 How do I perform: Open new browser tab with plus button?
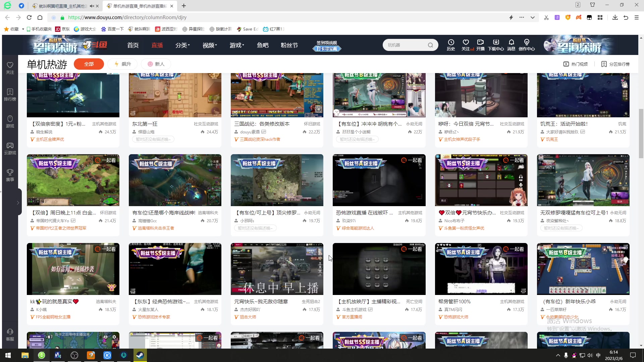pyautogui.click(x=183, y=6)
